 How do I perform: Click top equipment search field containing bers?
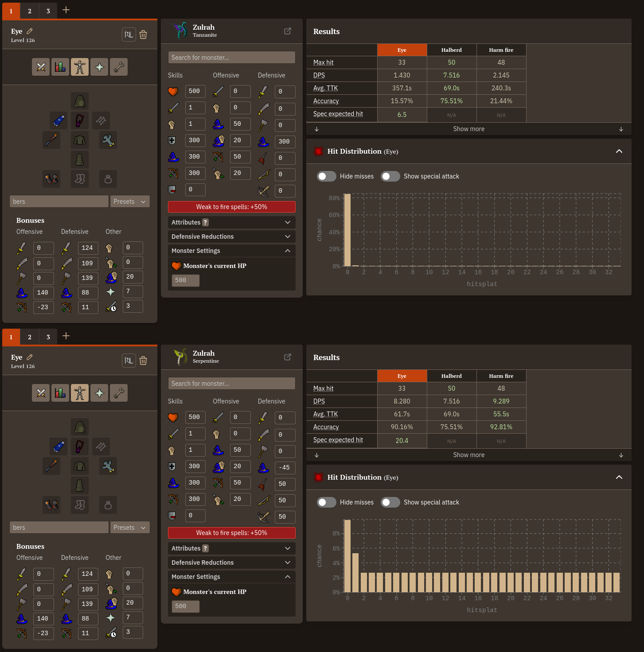pos(59,202)
